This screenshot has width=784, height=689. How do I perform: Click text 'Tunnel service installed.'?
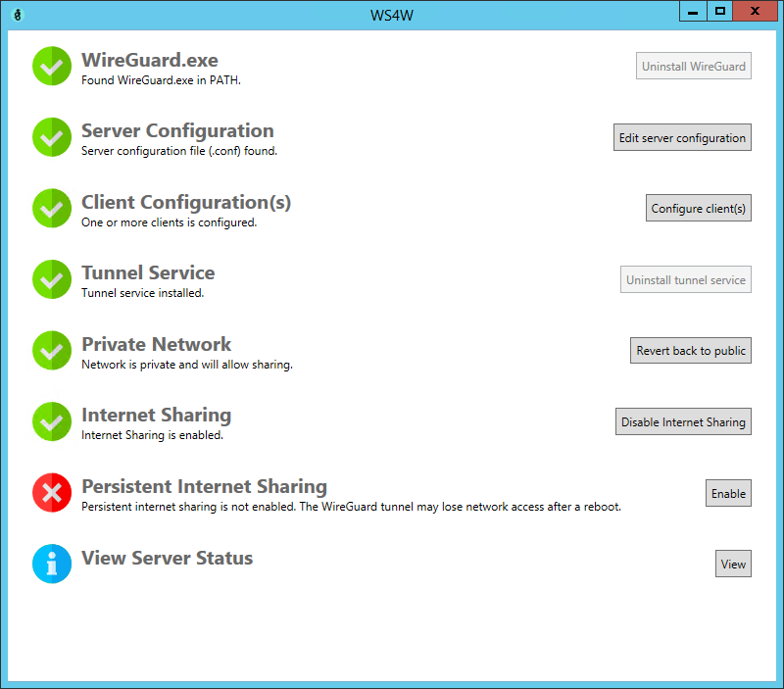pyautogui.click(x=142, y=293)
